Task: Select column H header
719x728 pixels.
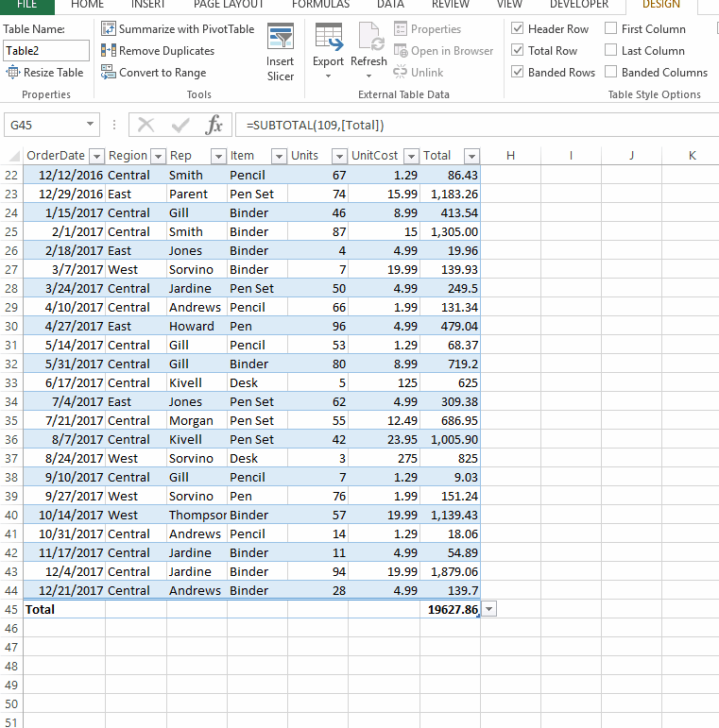Action: (x=510, y=156)
